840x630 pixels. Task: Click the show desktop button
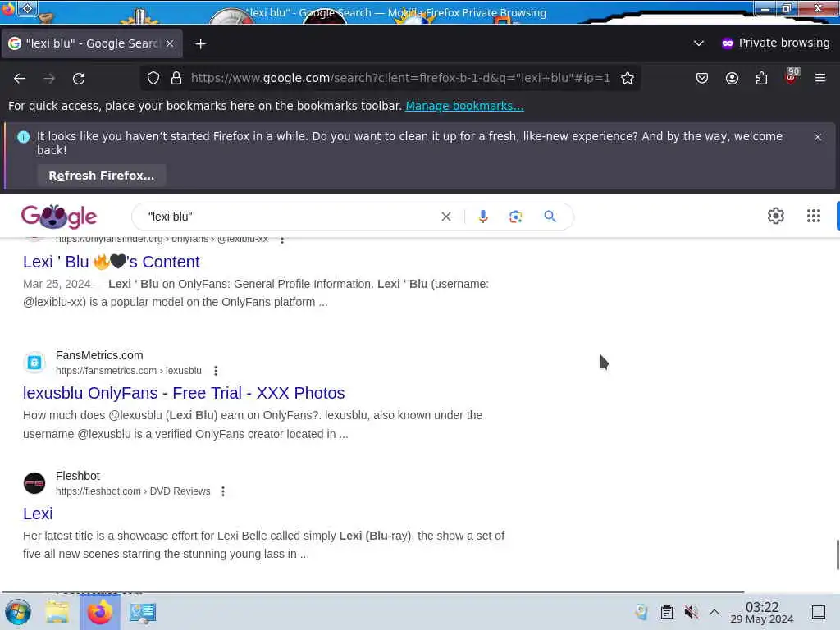coord(818,612)
